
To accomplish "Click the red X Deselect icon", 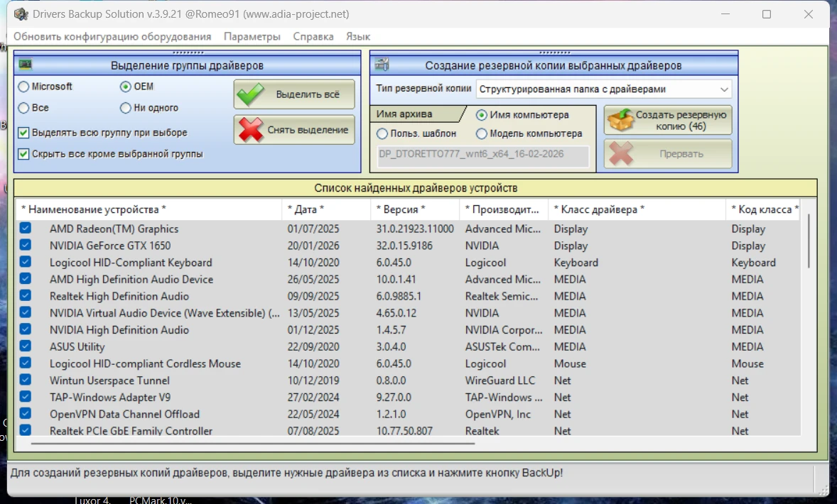I will click(x=250, y=130).
